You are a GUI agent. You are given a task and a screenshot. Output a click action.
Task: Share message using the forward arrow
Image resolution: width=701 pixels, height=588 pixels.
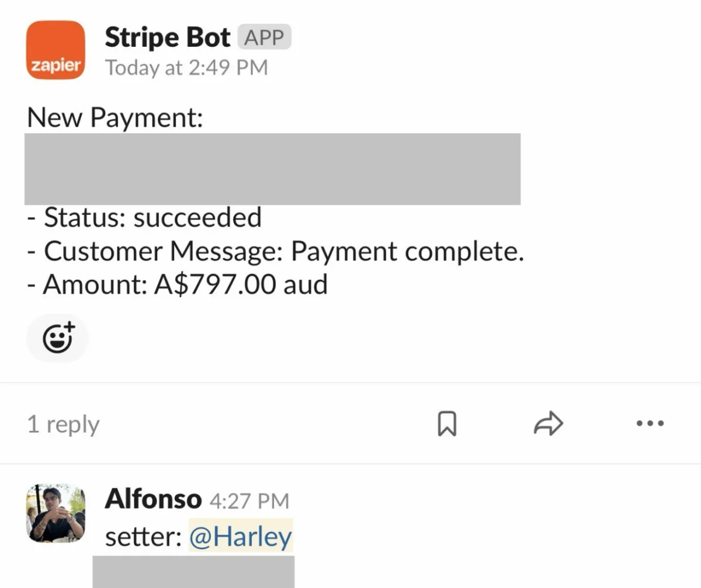coord(549,424)
